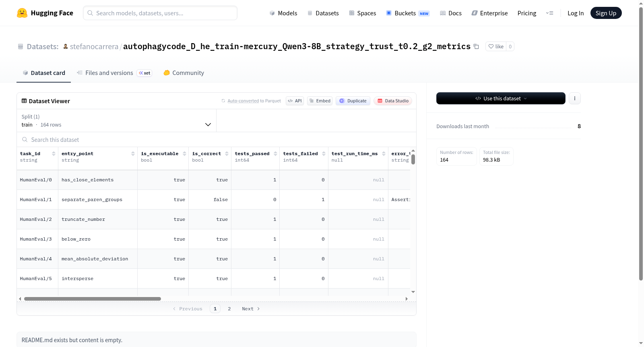Expand the Split train dropdown
The width and height of the screenshot is (644, 347).
click(116, 121)
